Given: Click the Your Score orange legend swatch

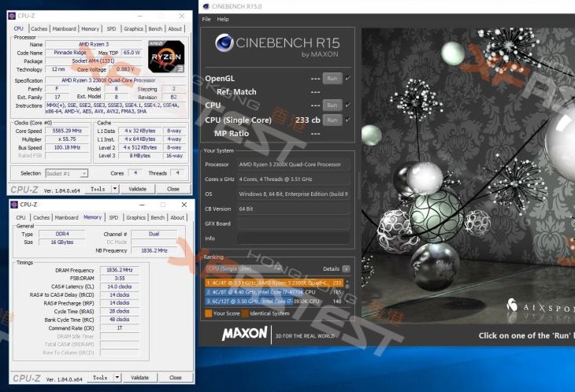Looking at the screenshot, I should click(208, 313).
